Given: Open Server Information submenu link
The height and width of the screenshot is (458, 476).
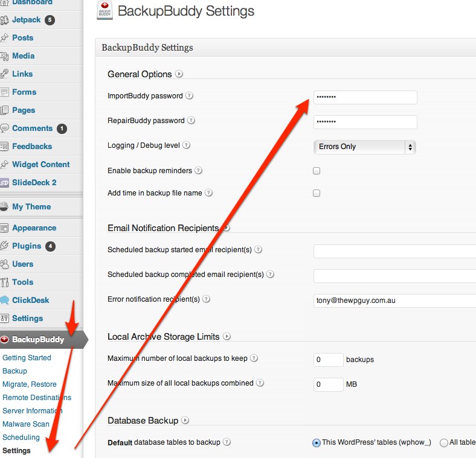Looking at the screenshot, I should pyautogui.click(x=33, y=411).
